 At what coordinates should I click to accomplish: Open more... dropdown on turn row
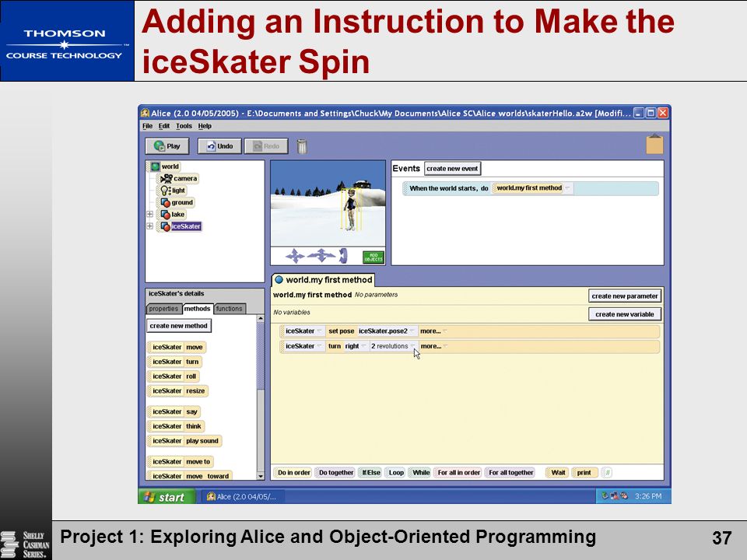click(x=434, y=346)
